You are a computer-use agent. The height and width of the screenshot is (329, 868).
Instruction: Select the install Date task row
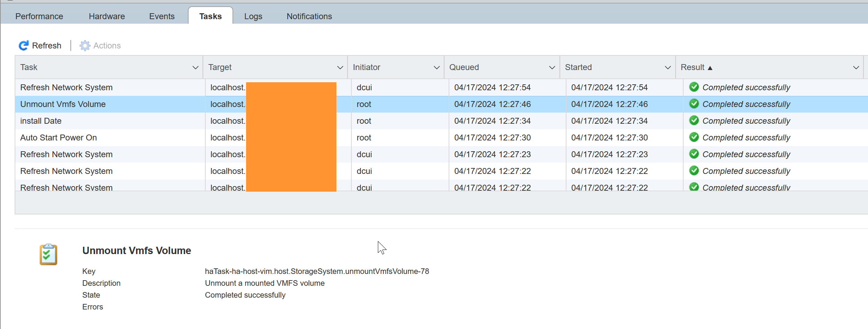pos(441,121)
